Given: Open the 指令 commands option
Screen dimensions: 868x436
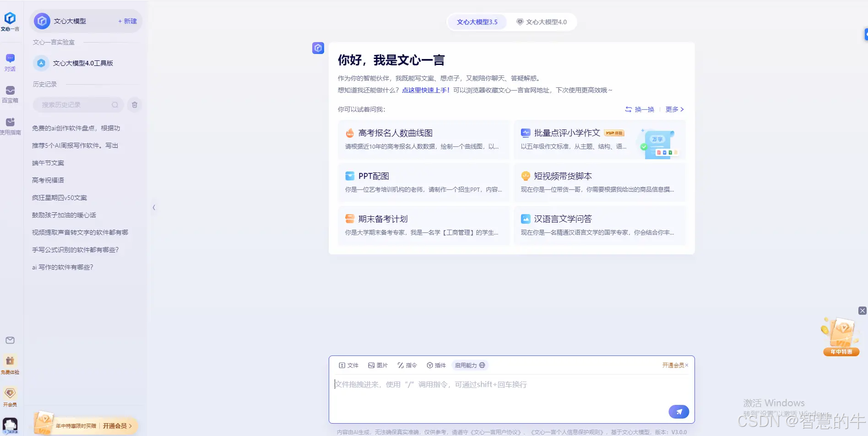Looking at the screenshot, I should pyautogui.click(x=407, y=365).
